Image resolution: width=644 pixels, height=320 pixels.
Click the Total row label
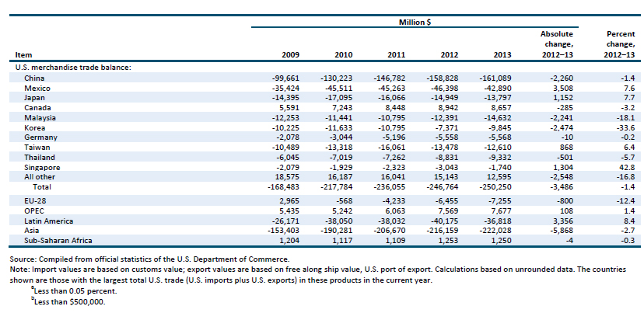click(42, 186)
